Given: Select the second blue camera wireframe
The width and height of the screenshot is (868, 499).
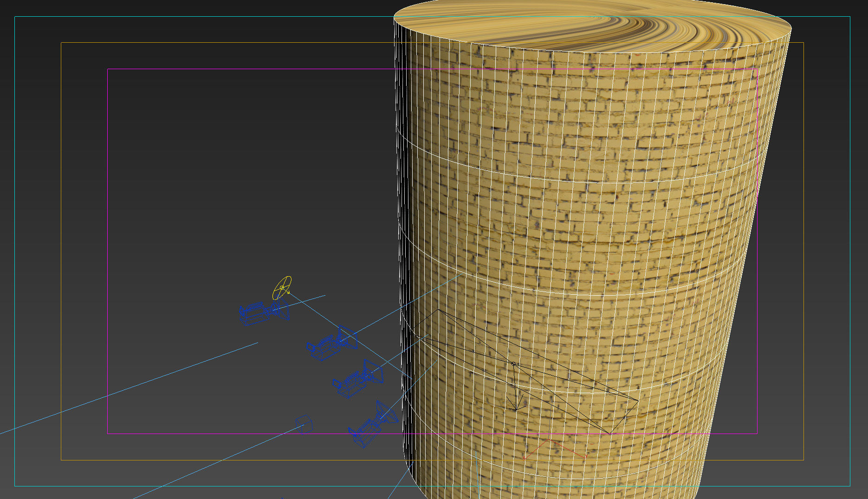Looking at the screenshot, I should 331,343.
